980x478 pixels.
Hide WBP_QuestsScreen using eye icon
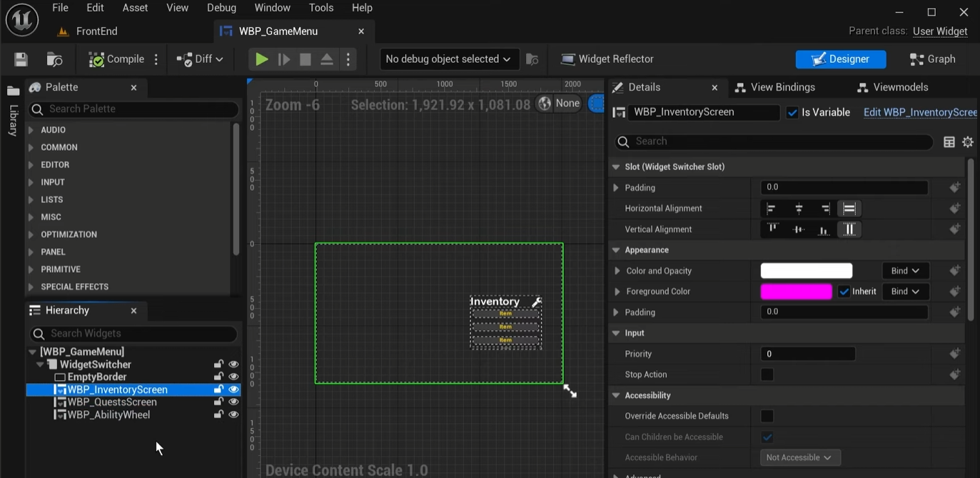(x=233, y=402)
